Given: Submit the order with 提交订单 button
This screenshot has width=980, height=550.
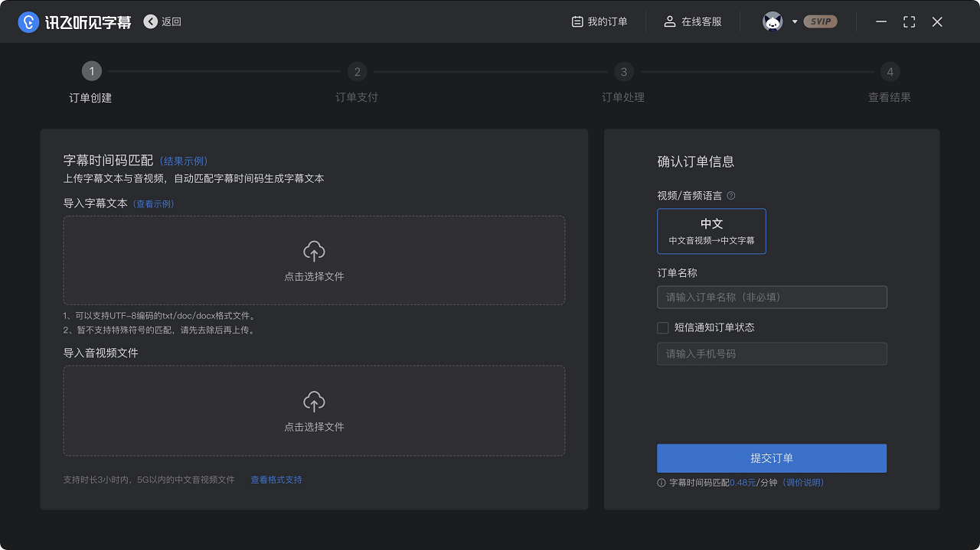Looking at the screenshot, I should pyautogui.click(x=772, y=458).
